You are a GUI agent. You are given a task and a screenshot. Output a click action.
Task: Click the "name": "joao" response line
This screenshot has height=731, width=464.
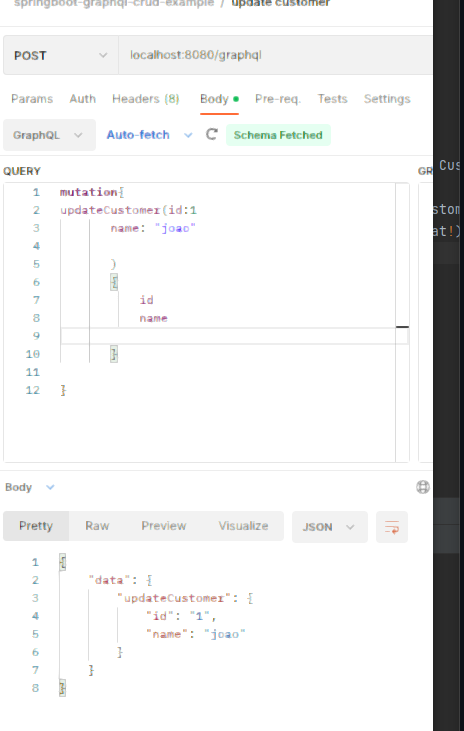click(196, 634)
